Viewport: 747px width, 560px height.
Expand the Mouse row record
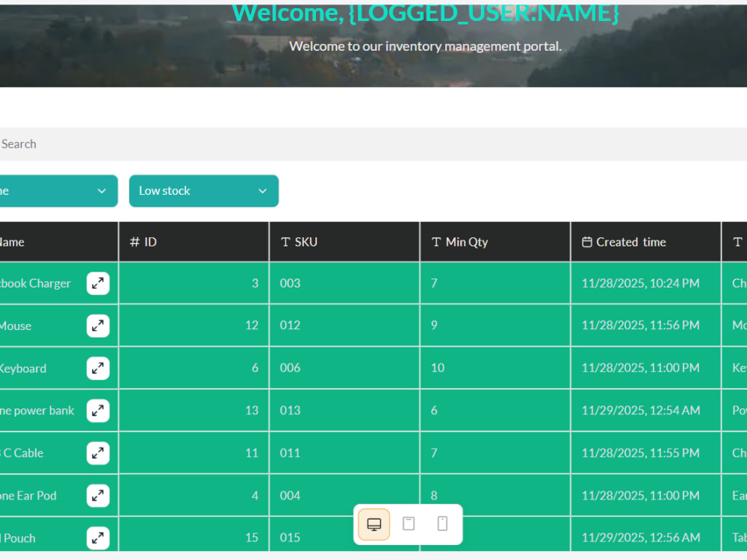98,326
